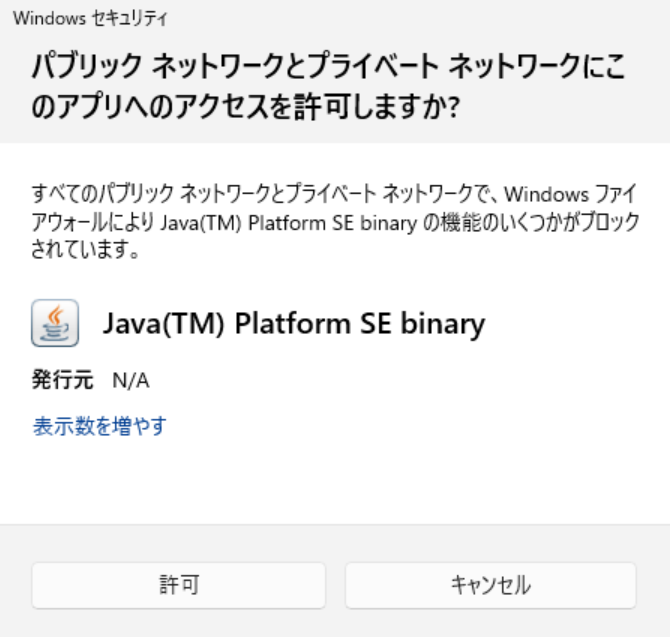Viewport: 670px width, 637px height.
Task: Click the bold Java(TM) Platform SE binary name
Action: click(294, 323)
